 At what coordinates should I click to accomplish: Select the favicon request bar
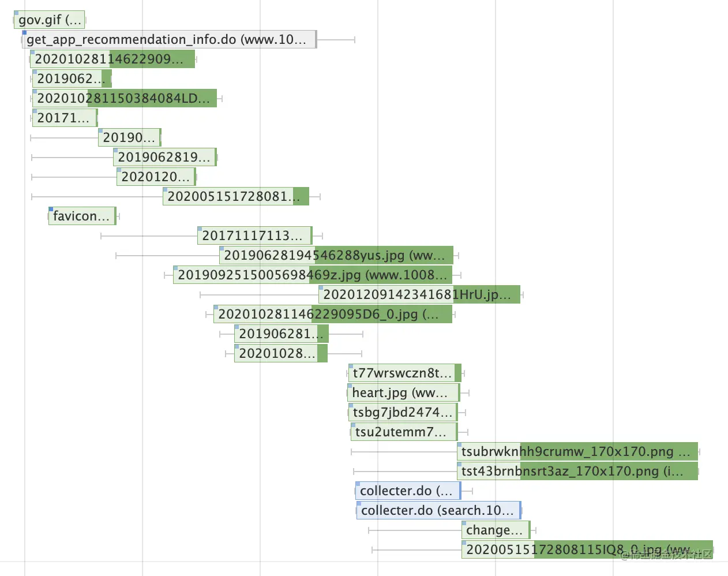coord(82,216)
